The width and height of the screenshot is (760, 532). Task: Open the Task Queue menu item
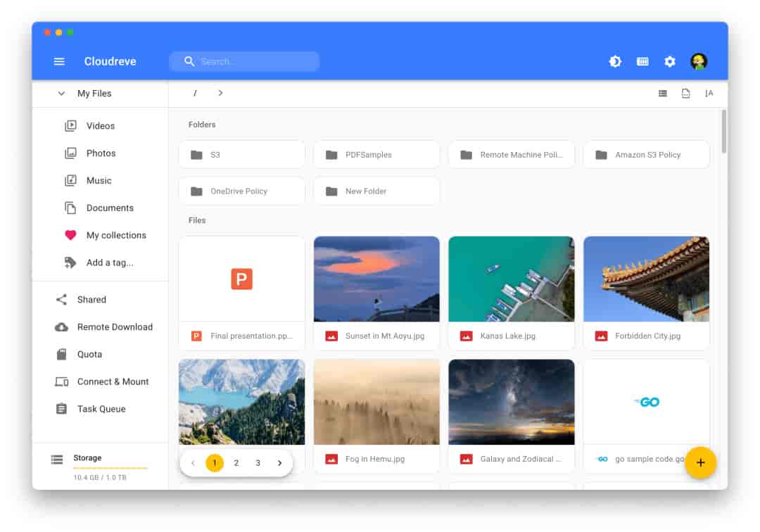click(x=101, y=409)
